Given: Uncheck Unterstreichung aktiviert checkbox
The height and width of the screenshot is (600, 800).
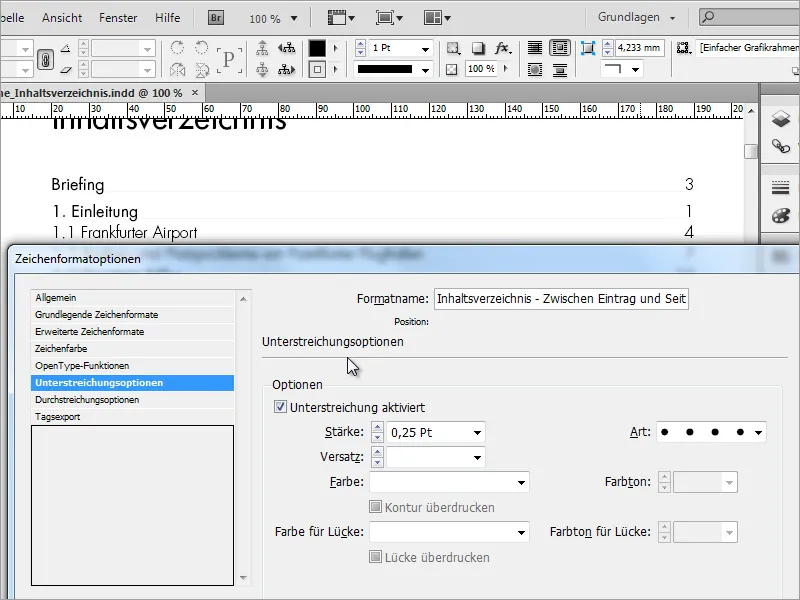Looking at the screenshot, I should point(280,408).
